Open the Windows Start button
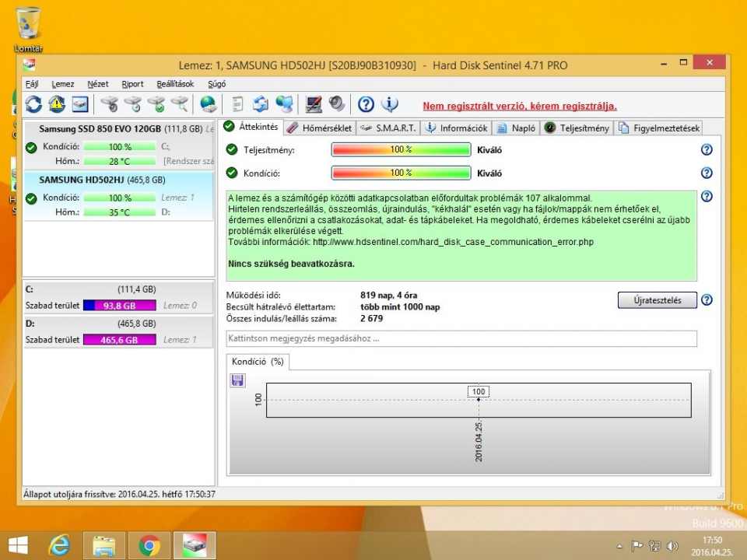Screen dimensions: 747x560 click(x=18, y=546)
